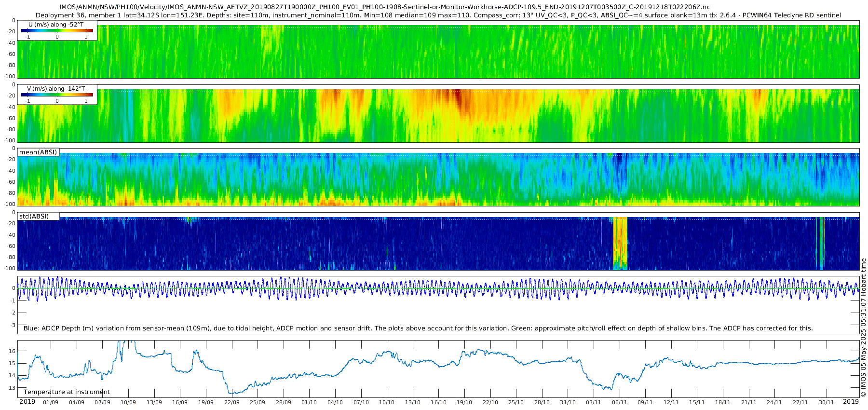Select the mean(ABSI) panel label

[x=38, y=152]
